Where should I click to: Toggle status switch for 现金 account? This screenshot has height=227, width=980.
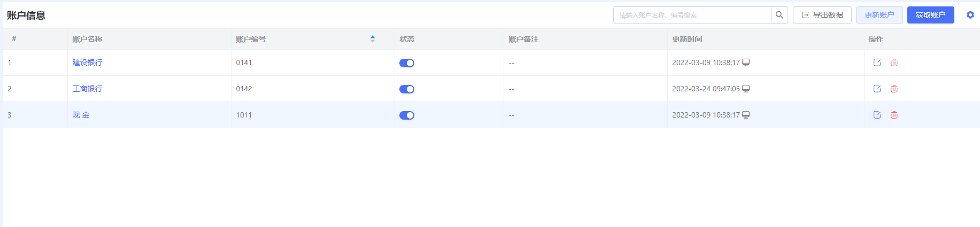pos(407,115)
